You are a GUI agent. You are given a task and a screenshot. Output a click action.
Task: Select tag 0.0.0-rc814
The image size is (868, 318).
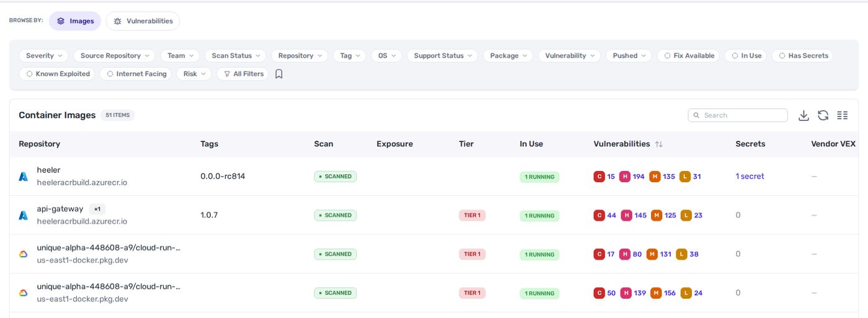[223, 177]
